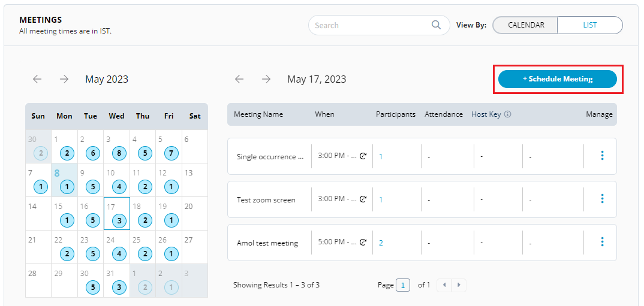Click recurrence icon on Test zoom screen row
This screenshot has height=306, width=644.
(x=363, y=199)
